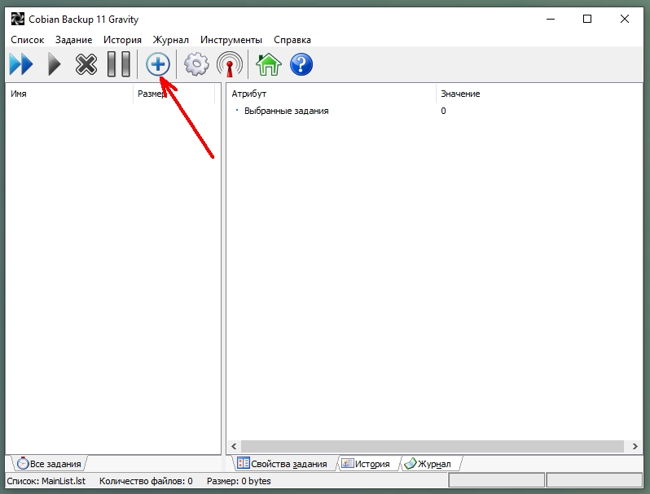Image resolution: width=650 pixels, height=494 pixels.
Task: Maximize the Cobian Backup window
Action: (587, 19)
